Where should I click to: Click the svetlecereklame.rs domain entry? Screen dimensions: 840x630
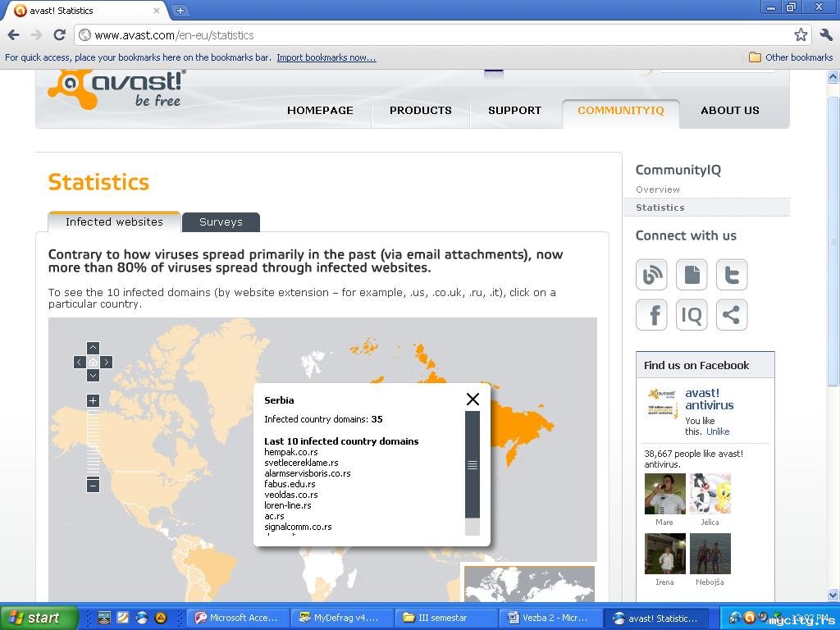(301, 463)
